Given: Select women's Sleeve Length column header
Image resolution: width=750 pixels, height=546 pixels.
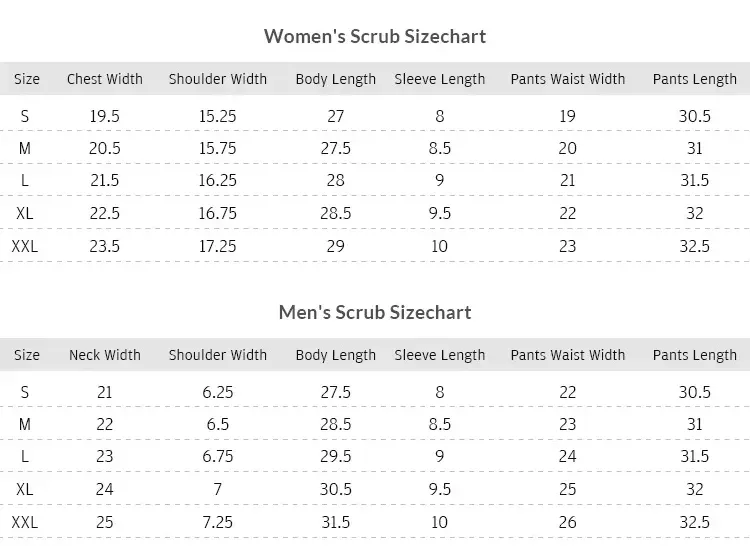Looking at the screenshot, I should [440, 79].
